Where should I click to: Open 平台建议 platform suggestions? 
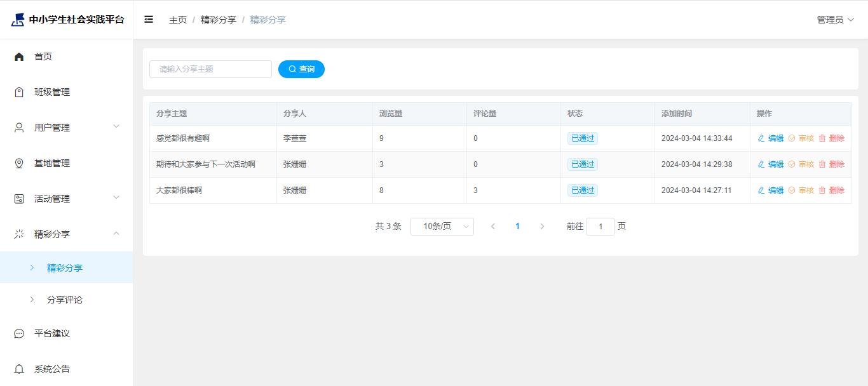(x=52, y=333)
